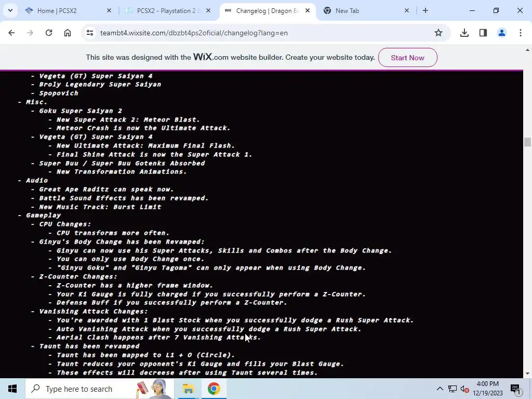Click the Chrome icon in taskbar
Image resolution: width=532 pixels, height=399 pixels.
(214, 389)
